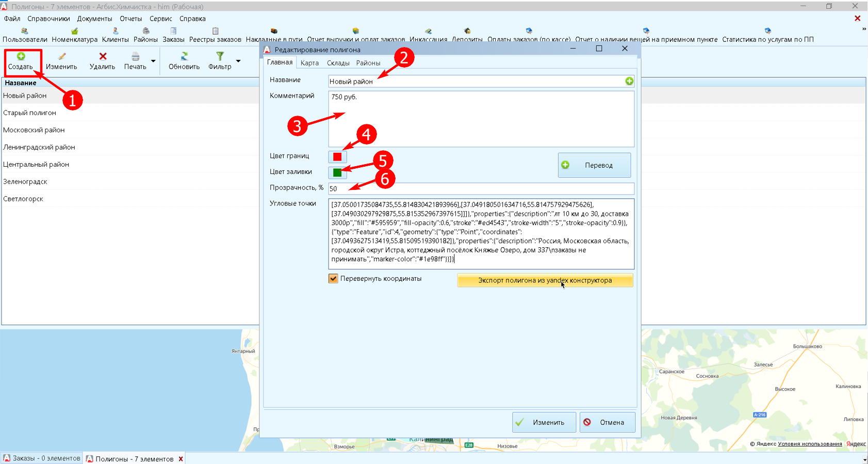The image size is (868, 464).
Task: Click the Печать printer button
Action: 135,61
